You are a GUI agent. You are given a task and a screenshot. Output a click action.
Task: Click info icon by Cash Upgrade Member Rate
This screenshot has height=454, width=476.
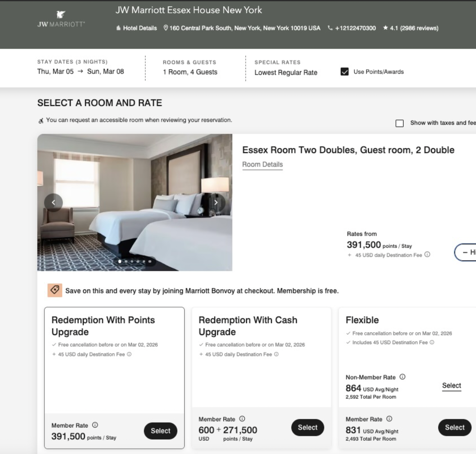242,419
